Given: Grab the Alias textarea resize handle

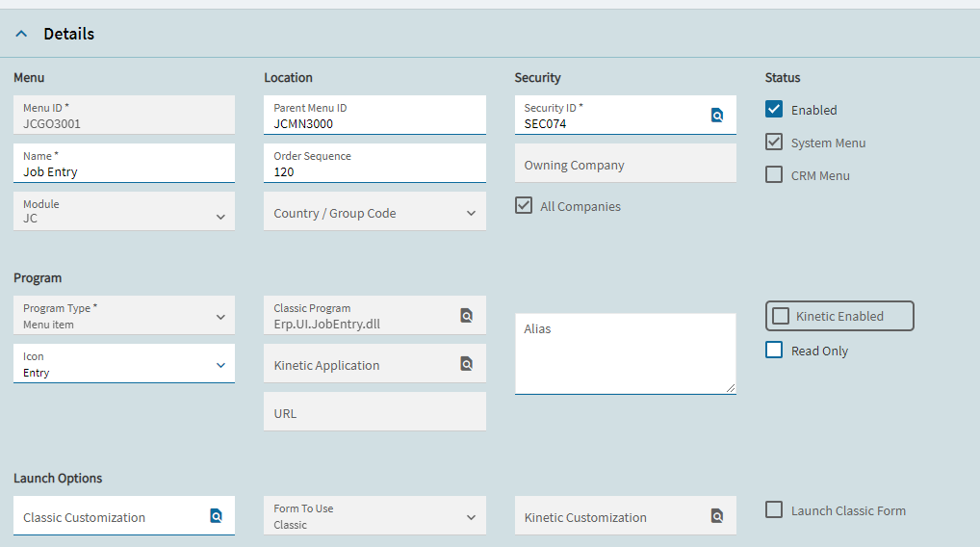Looking at the screenshot, I should pos(731,388).
